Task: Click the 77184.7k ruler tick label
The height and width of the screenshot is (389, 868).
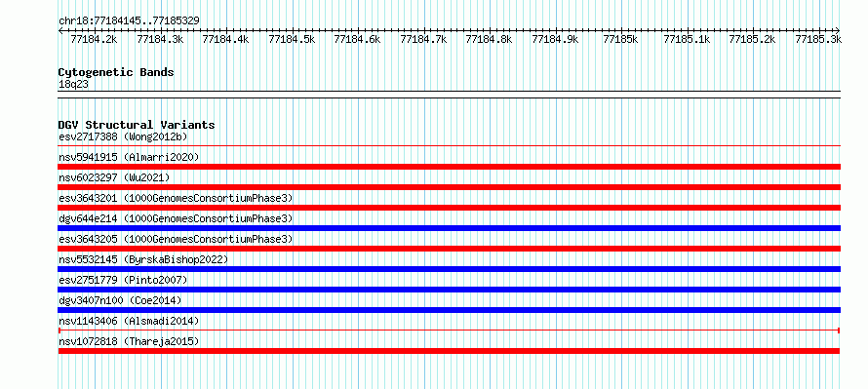Action: click(x=423, y=39)
